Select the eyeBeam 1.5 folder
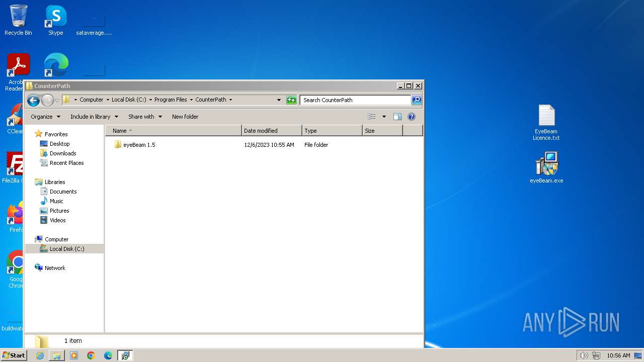The image size is (644, 362). 135,145
